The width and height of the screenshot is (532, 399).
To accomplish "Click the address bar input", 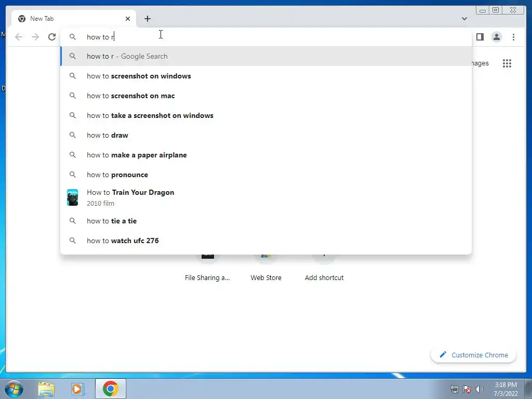I will pos(266,37).
